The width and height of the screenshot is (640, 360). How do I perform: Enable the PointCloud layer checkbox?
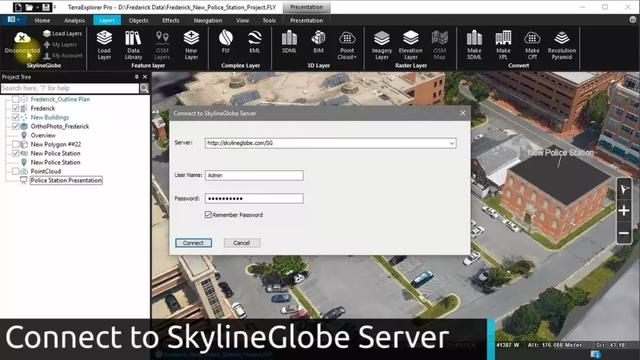click(16, 171)
